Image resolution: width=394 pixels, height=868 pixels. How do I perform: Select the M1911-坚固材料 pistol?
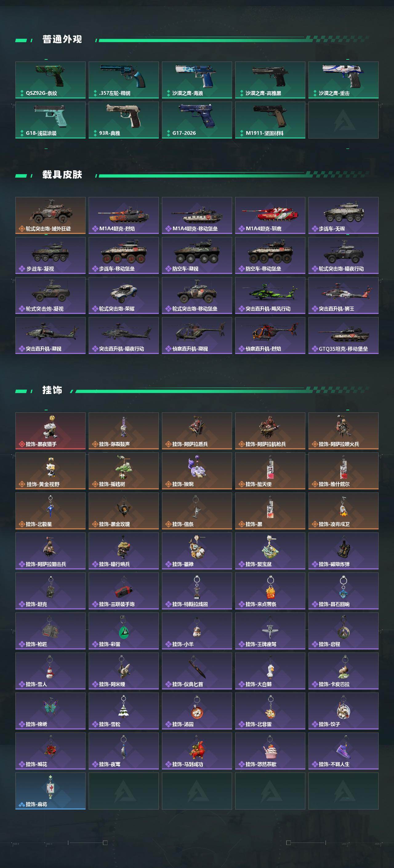(270, 120)
